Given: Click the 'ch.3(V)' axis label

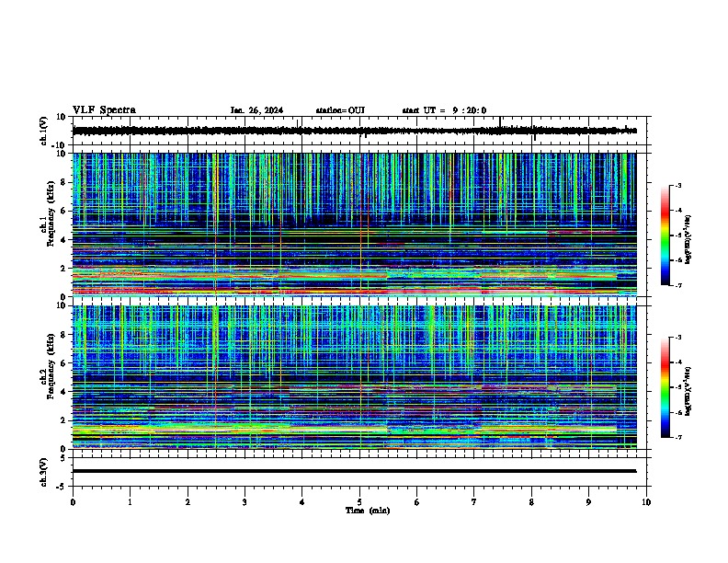Looking at the screenshot, I should (43, 473).
